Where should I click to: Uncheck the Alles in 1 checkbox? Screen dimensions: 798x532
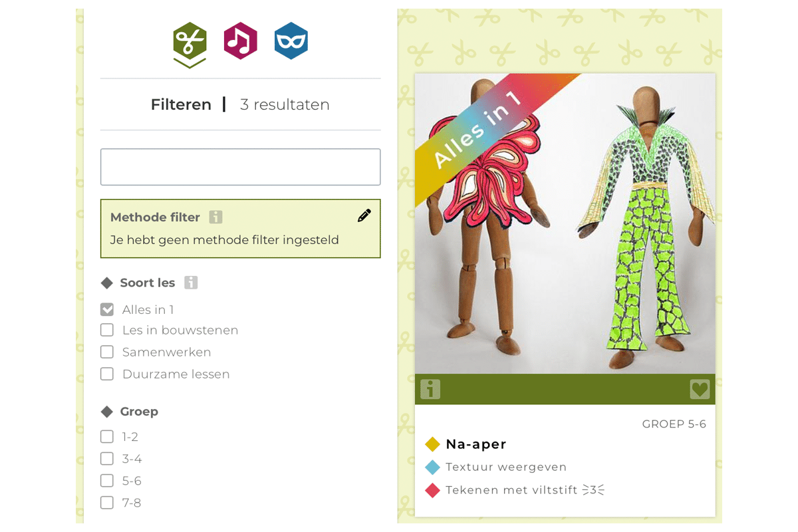107,309
